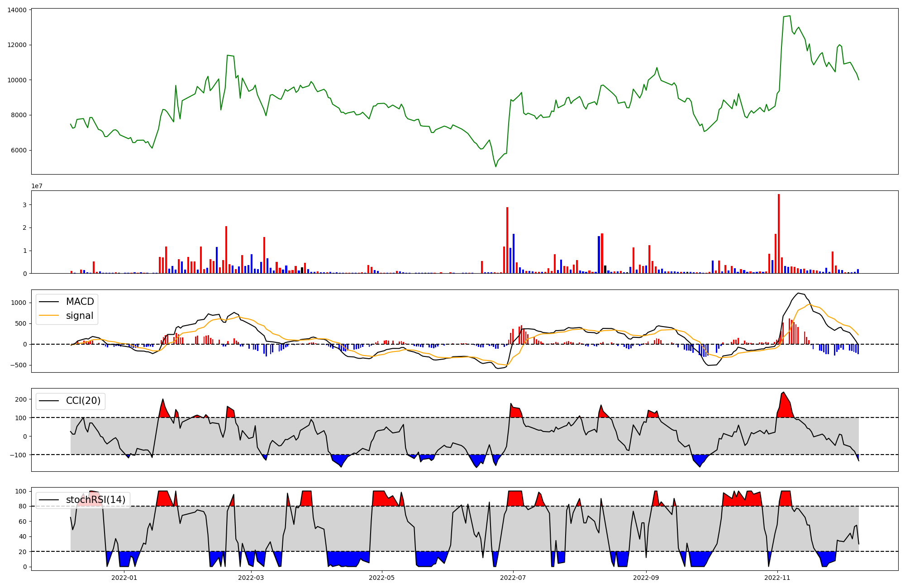Click the stochRSI(14) legend label

tap(95, 500)
